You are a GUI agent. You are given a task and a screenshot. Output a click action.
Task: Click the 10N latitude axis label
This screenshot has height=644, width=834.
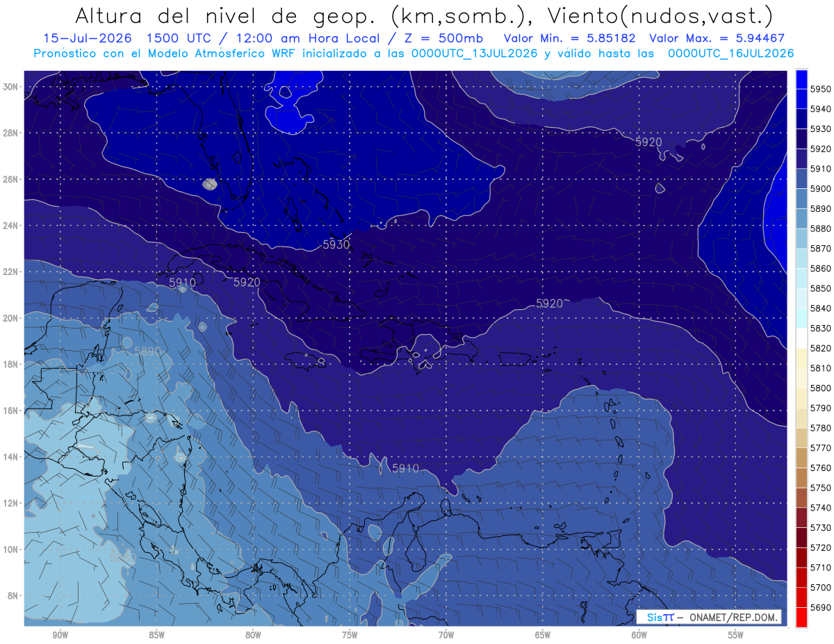click(10, 550)
